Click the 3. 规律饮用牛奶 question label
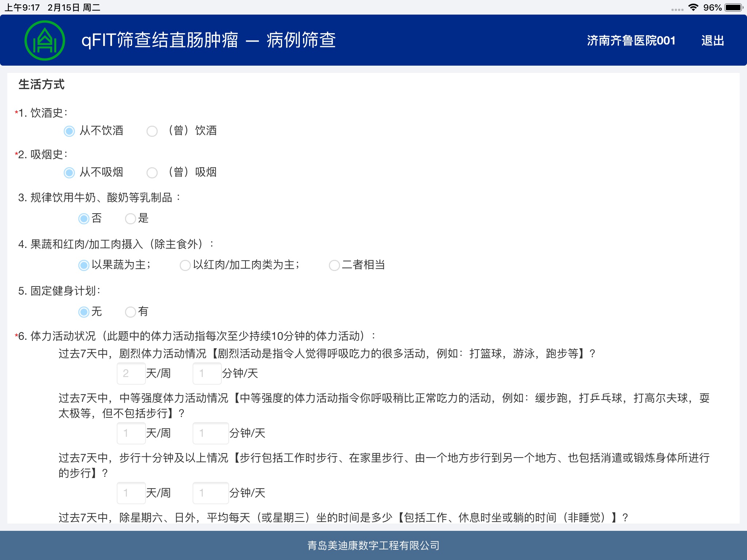 [x=99, y=198]
